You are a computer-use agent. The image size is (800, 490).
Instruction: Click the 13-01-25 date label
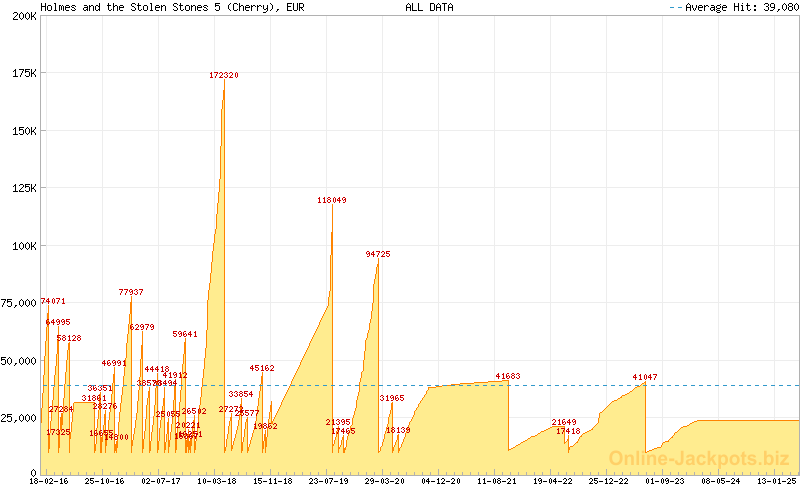pyautogui.click(x=777, y=481)
